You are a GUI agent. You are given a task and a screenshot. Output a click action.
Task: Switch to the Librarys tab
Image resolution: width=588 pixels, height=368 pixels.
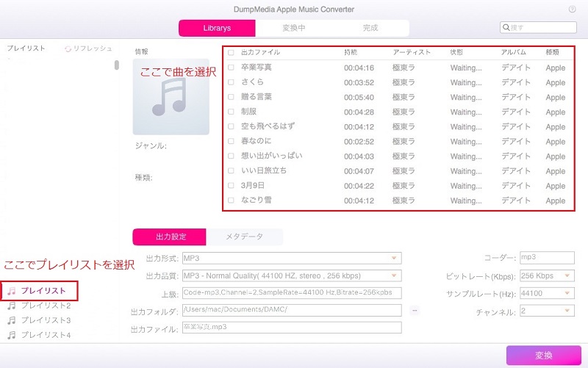tap(217, 28)
